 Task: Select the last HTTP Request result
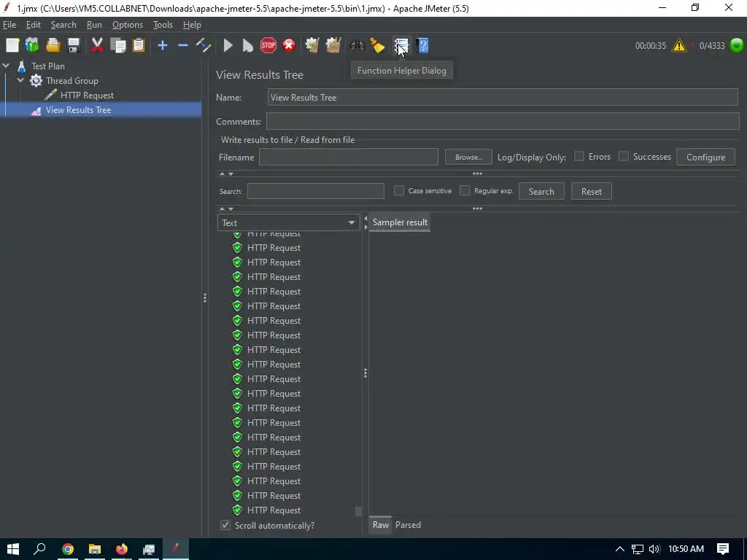(274, 510)
